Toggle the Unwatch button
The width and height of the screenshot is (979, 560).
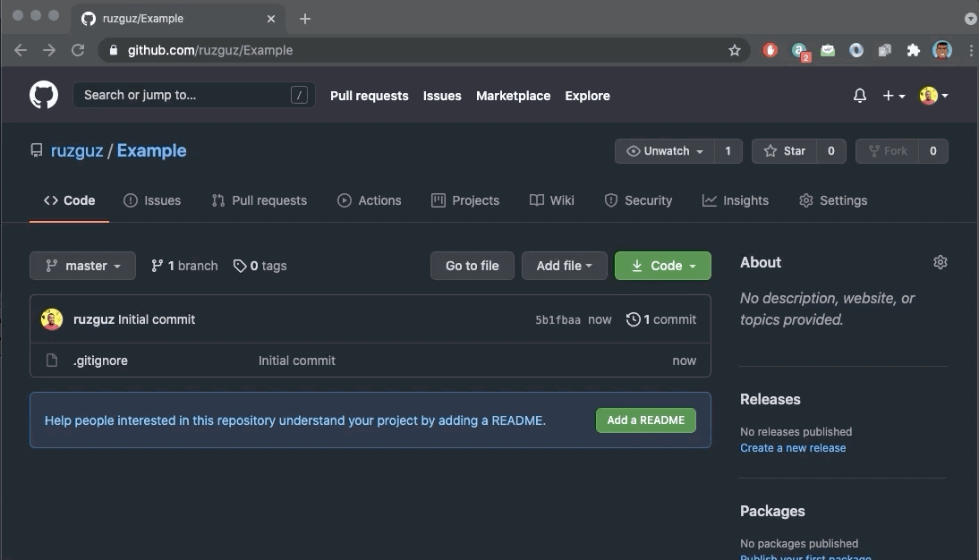(664, 151)
